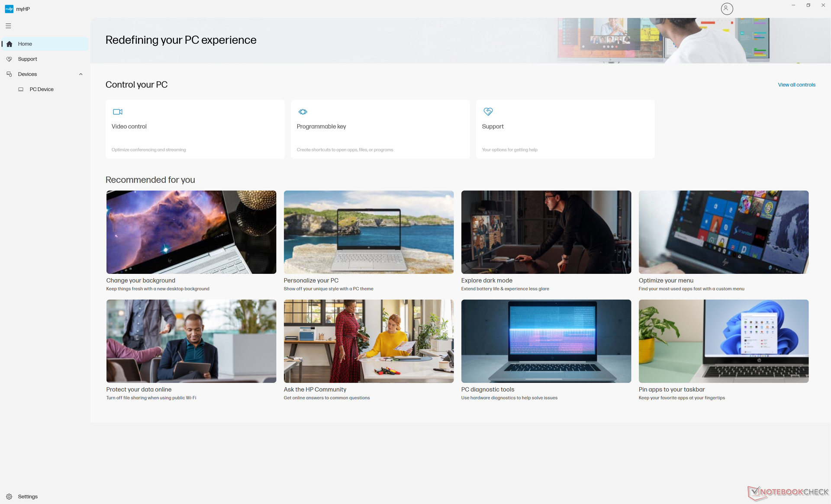
Task: Open Change your background thumbnail
Action: 191,232
